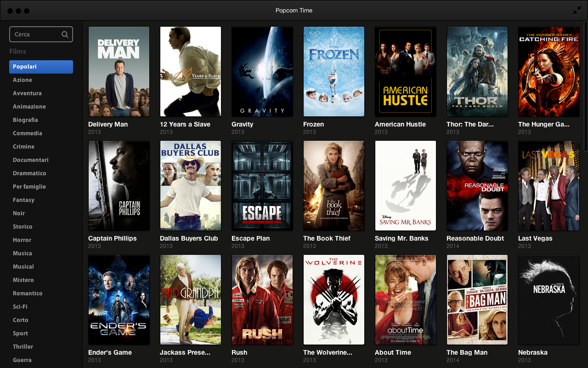588x368 pixels.
Task: Open the Commedia genre
Action: pos(28,133)
